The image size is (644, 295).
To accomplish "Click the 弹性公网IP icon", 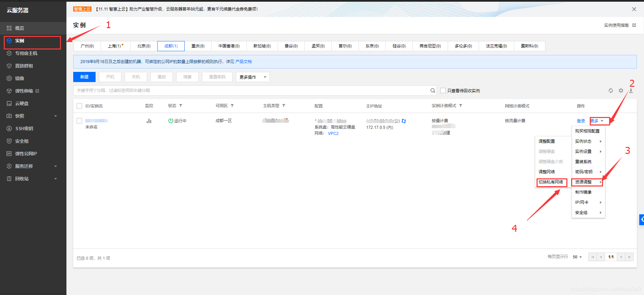I will [9, 154].
